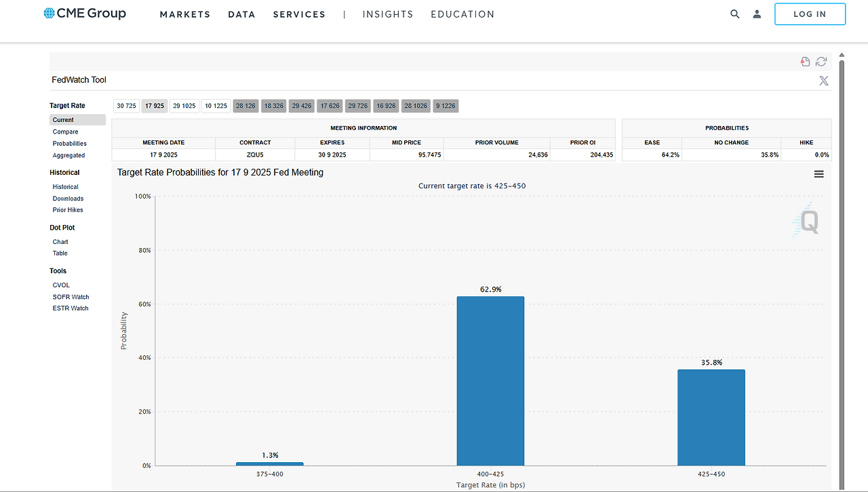
Task: Select the 18 326 meeting tab
Action: pyautogui.click(x=273, y=106)
